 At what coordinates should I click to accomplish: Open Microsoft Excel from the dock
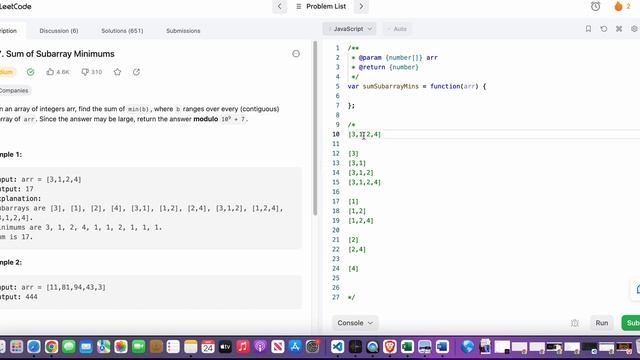click(407, 347)
